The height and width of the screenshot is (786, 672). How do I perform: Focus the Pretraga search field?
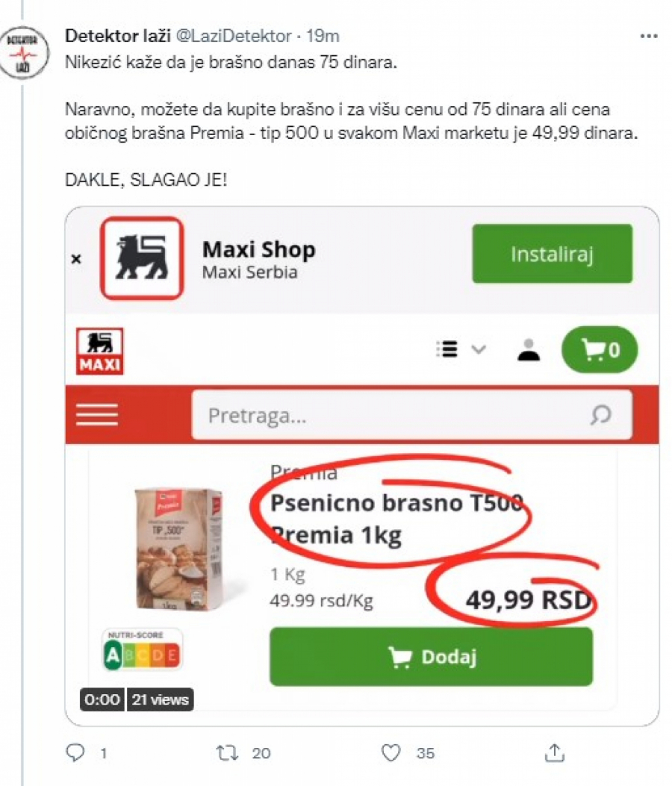pyautogui.click(x=411, y=415)
